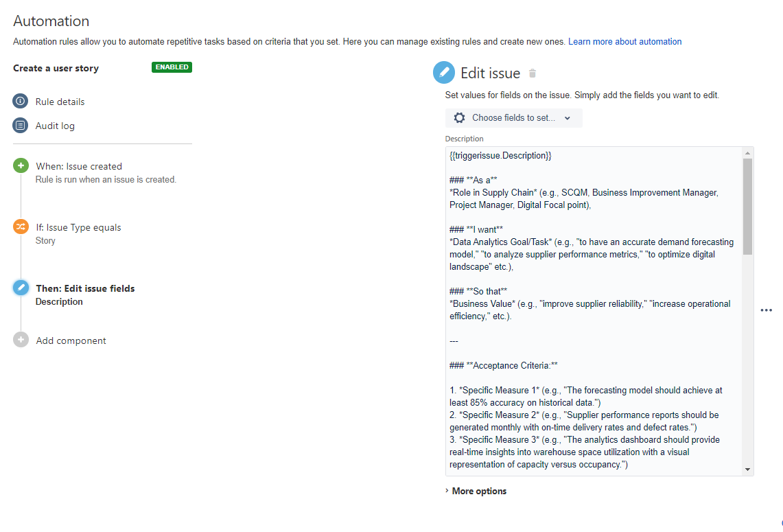783x532 pixels.
Task: Expand the More options section
Action: (x=476, y=491)
